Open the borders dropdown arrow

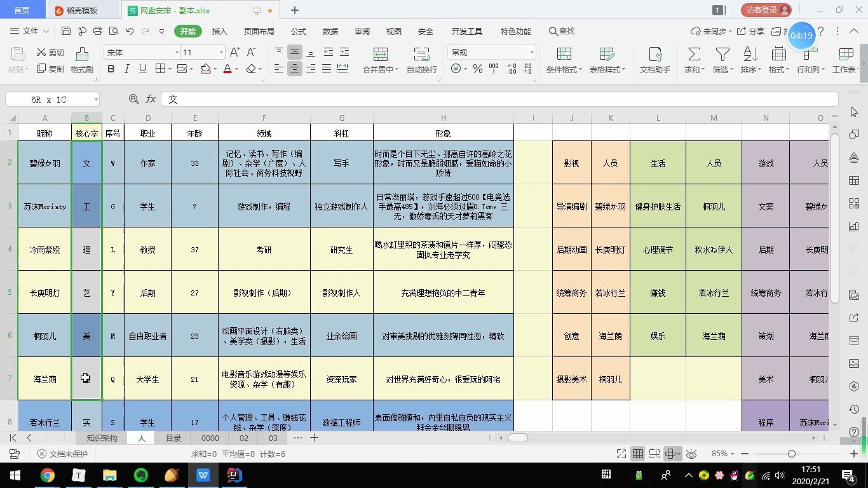[170, 69]
